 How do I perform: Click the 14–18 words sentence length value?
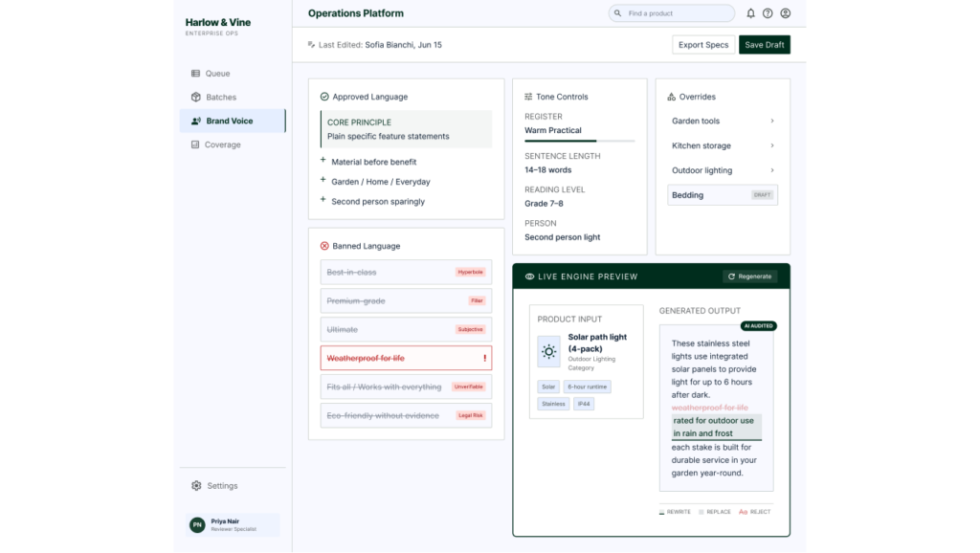548,170
